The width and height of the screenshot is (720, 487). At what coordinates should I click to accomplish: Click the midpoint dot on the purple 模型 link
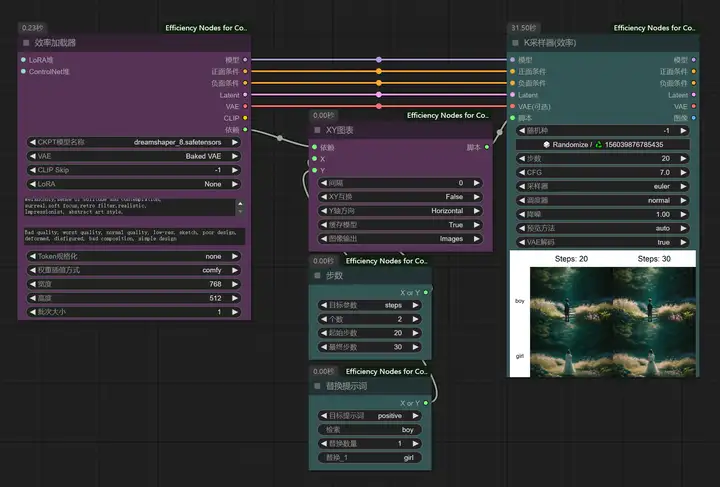coord(379,60)
